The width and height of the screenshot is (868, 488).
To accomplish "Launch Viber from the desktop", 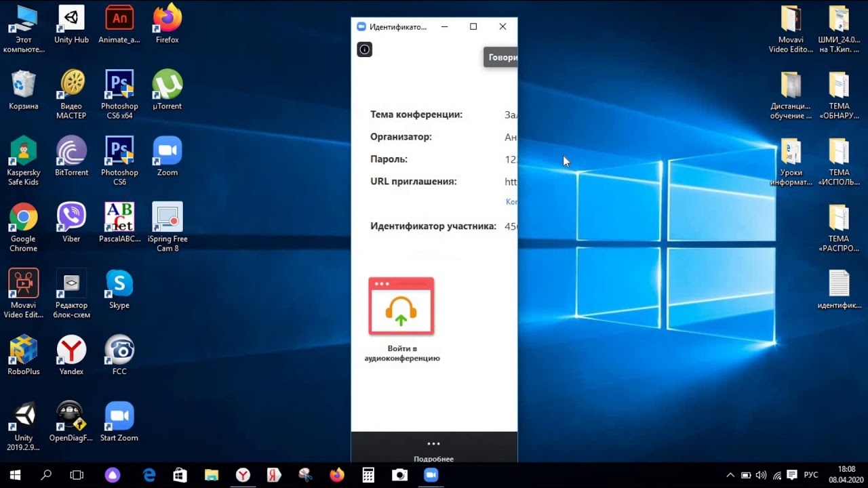I will [71, 224].
